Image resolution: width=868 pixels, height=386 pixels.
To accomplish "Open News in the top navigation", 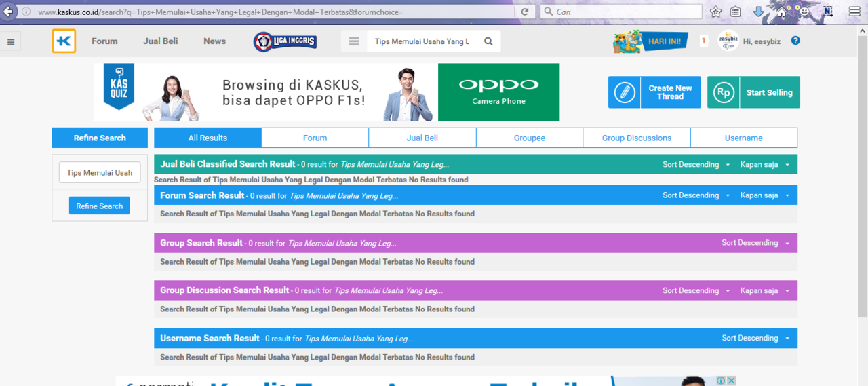I will coord(214,41).
